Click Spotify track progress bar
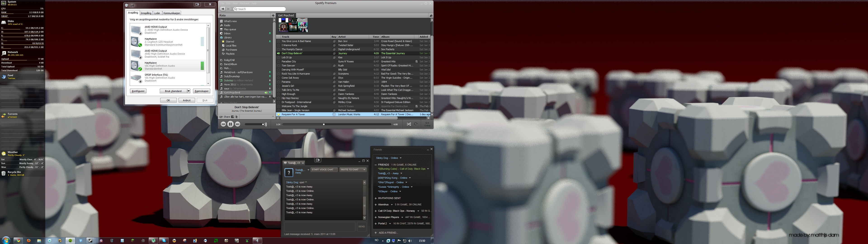 point(337,124)
